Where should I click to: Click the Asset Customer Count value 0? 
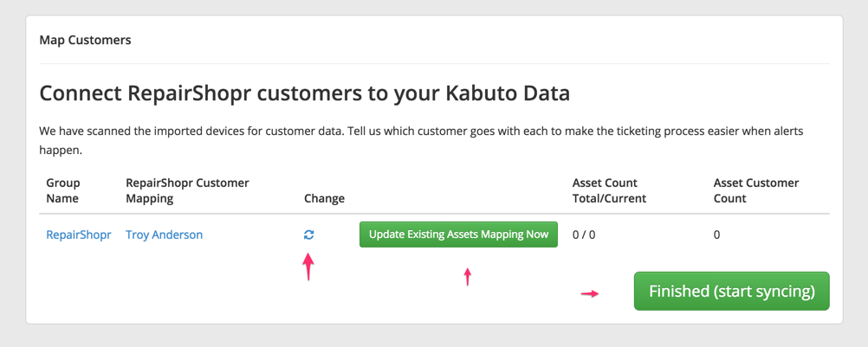tap(717, 235)
